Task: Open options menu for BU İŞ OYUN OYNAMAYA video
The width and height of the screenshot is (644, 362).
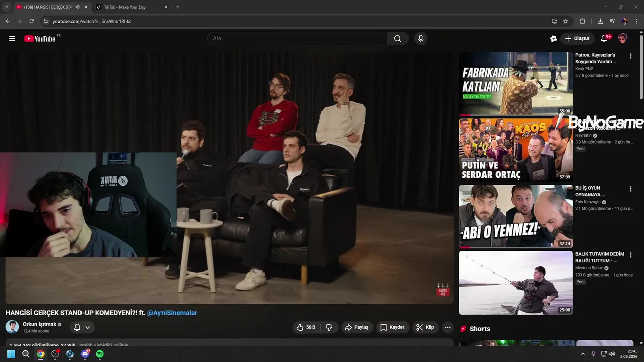Action: [631, 189]
